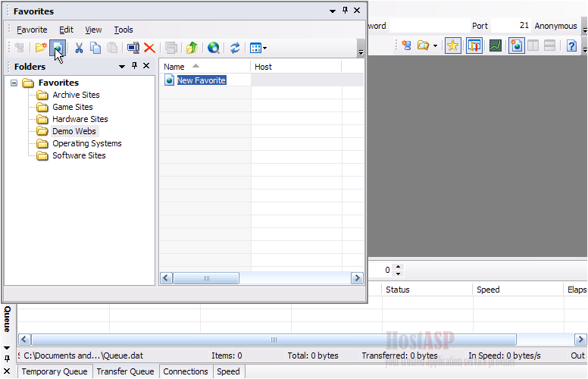Screen dimensions: 588x379
Task: Open dropdown next to folder search icon
Action: pyautogui.click(x=435, y=45)
